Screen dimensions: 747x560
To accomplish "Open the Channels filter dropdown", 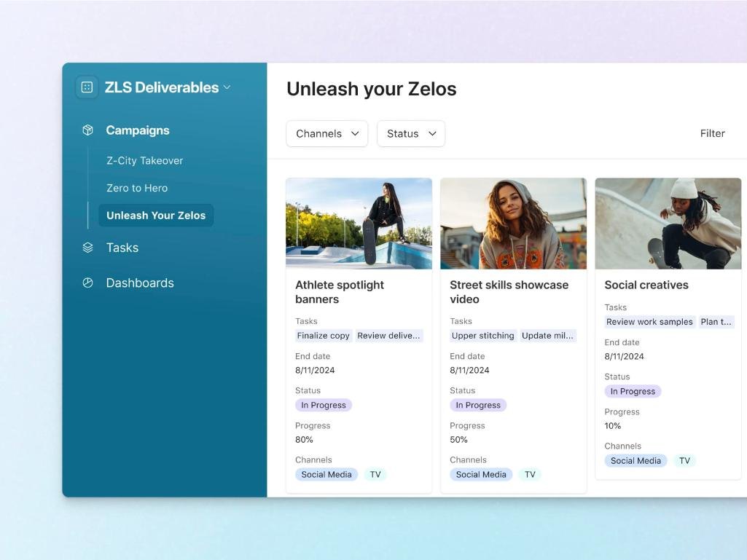I will coord(326,134).
